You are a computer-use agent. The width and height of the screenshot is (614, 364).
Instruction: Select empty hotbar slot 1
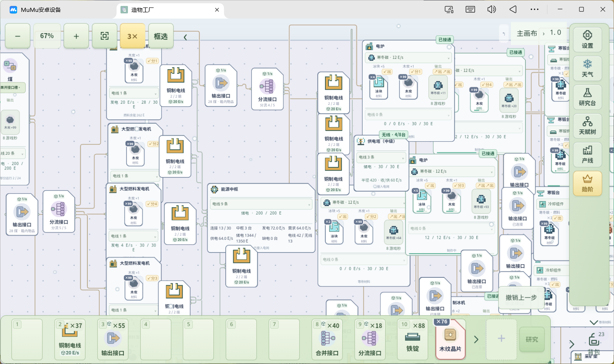[x=27, y=339]
